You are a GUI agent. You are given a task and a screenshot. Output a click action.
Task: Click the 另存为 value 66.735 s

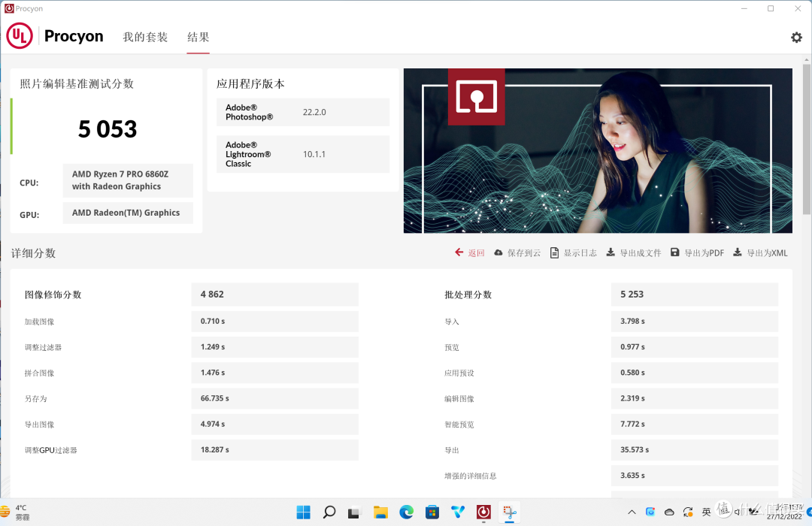point(275,398)
